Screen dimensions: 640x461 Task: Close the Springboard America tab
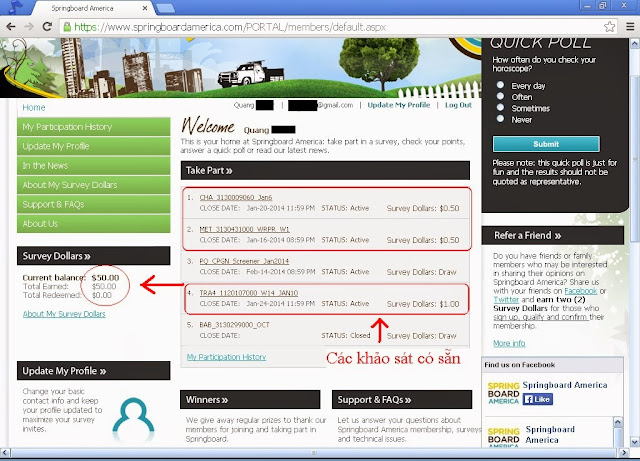[145, 8]
